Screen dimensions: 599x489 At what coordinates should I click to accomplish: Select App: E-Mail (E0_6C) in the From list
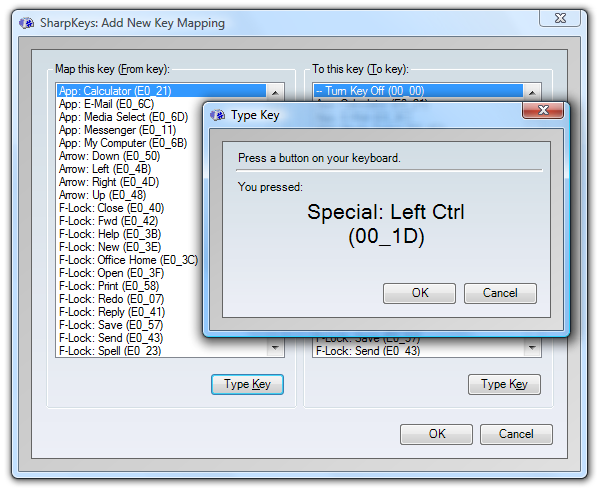(x=162, y=104)
